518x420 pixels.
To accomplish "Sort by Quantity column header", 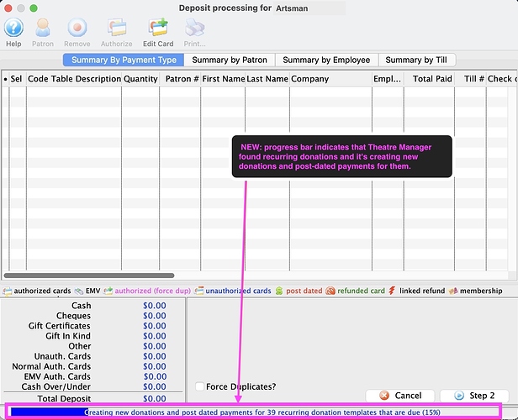I will coord(140,79).
